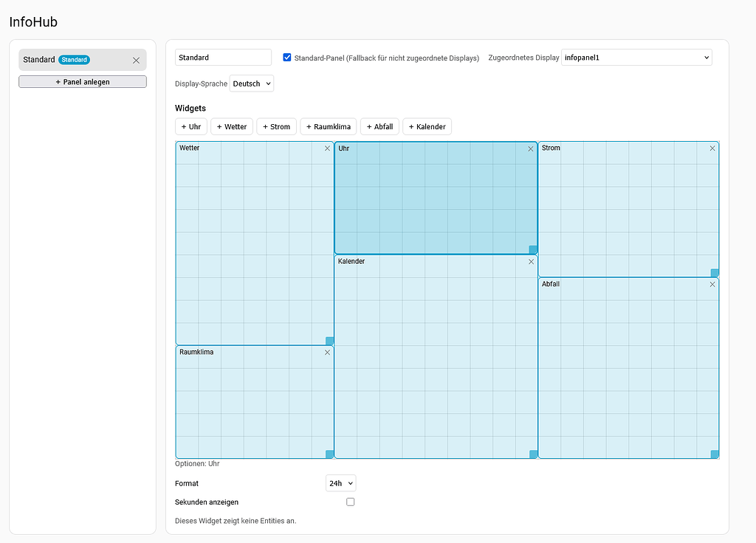Remove the Uhr widget with its X
Image resolution: width=756 pixels, height=543 pixels.
(x=531, y=148)
